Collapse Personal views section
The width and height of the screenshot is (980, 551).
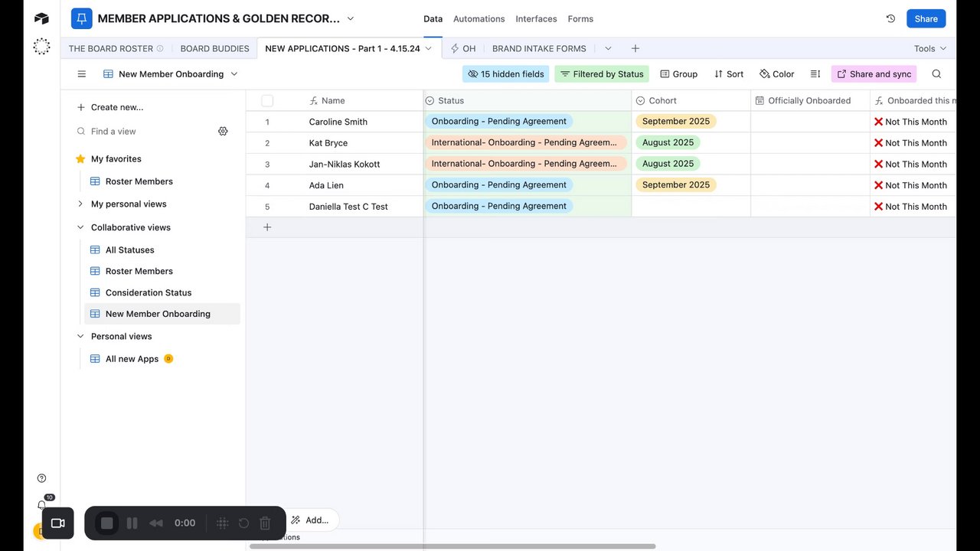(x=80, y=337)
